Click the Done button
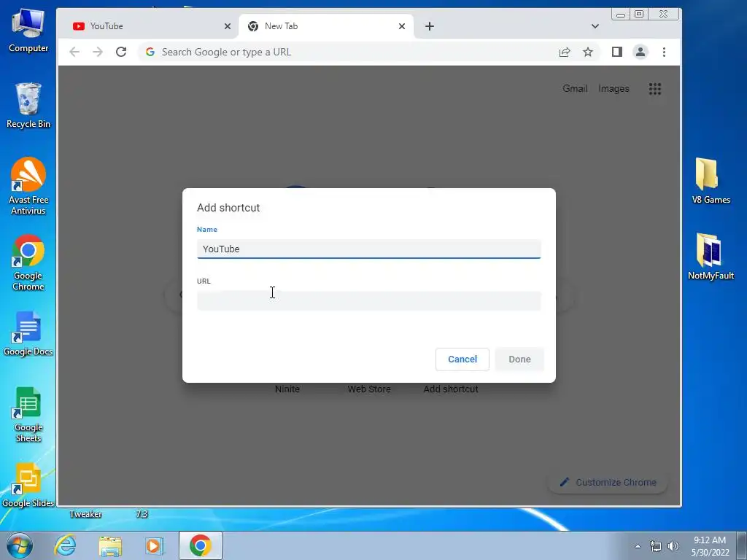 point(519,359)
